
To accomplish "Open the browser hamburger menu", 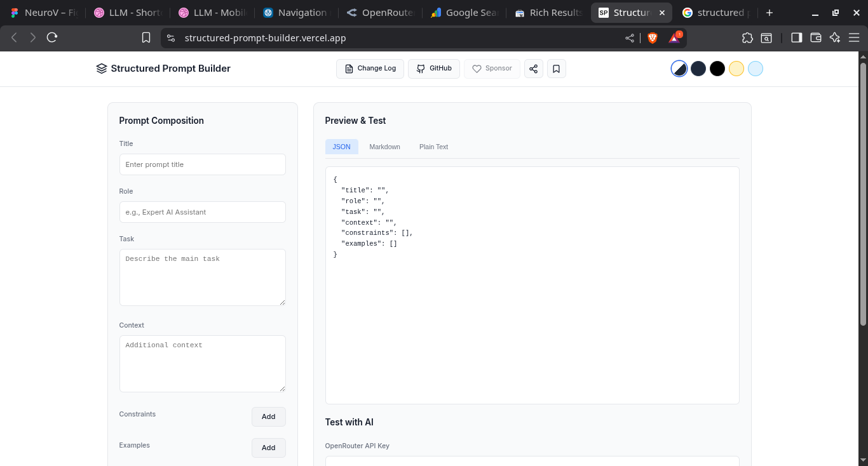I will coord(854,38).
